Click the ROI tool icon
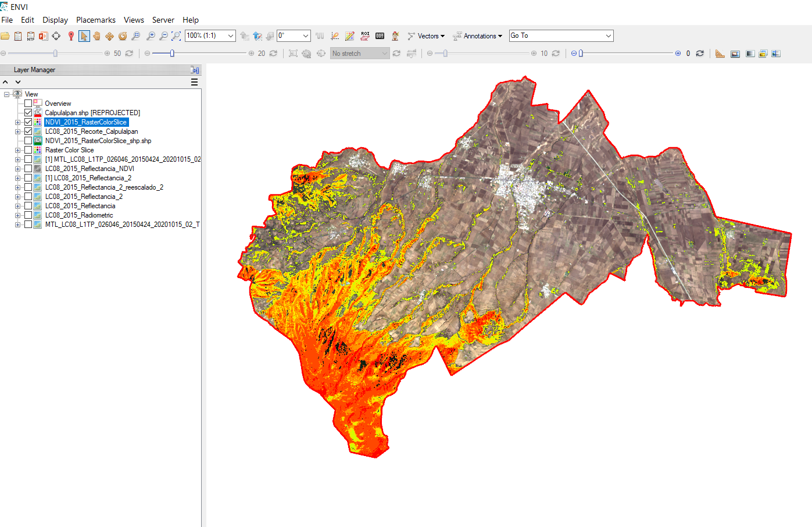The image size is (812, 527). (365, 36)
